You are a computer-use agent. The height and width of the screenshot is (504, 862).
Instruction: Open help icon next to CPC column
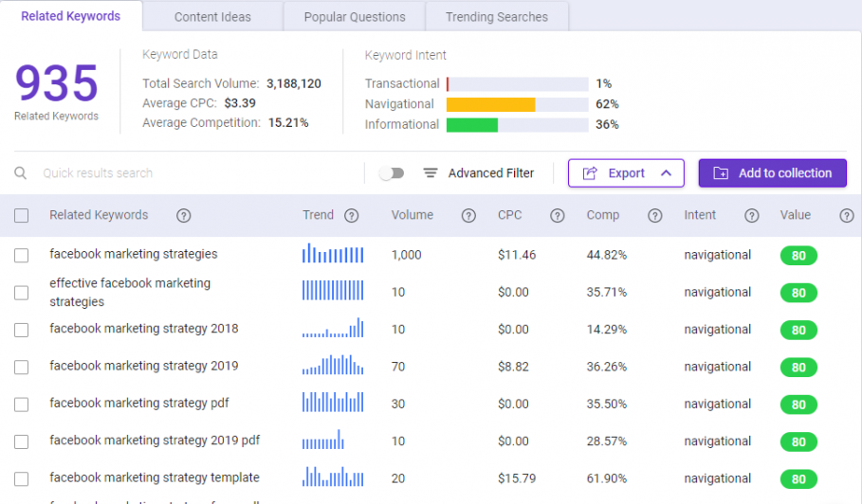558,216
